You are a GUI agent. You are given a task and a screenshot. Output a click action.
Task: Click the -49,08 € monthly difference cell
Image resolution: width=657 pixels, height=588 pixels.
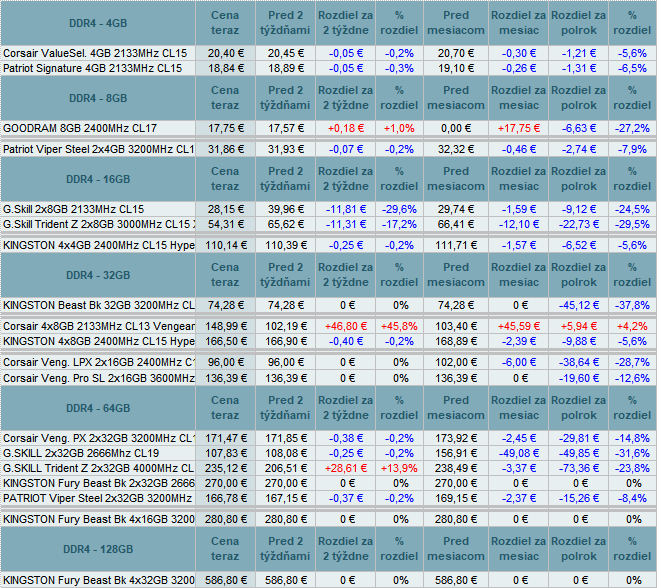click(519, 453)
